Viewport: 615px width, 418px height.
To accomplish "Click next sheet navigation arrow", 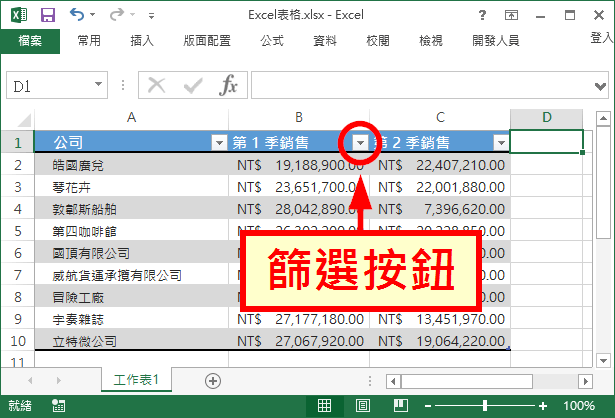I will pos(58,380).
